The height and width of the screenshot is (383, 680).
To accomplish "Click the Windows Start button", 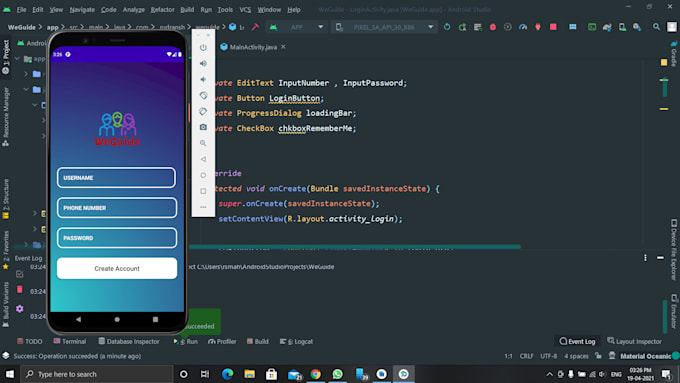I will (10, 374).
